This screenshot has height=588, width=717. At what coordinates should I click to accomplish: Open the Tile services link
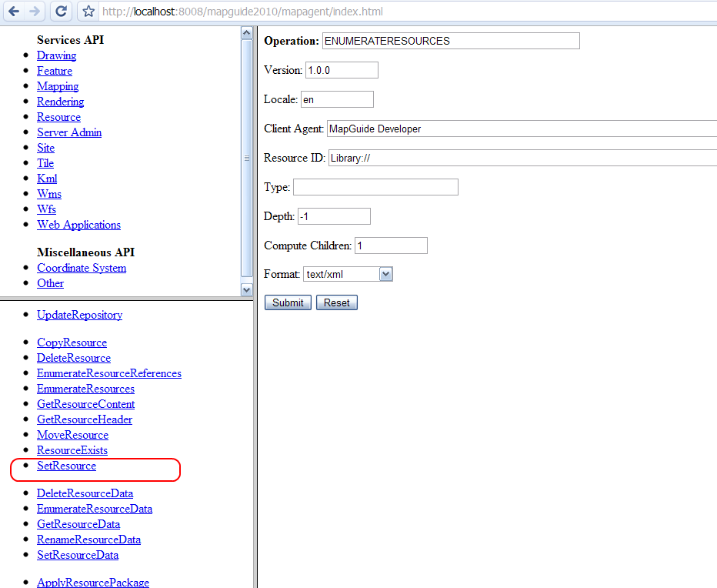point(45,163)
